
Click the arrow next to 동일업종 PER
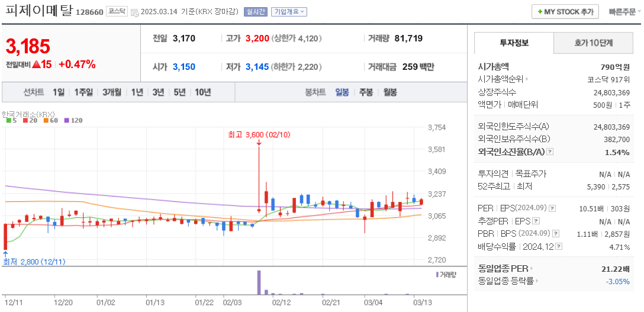(531, 269)
